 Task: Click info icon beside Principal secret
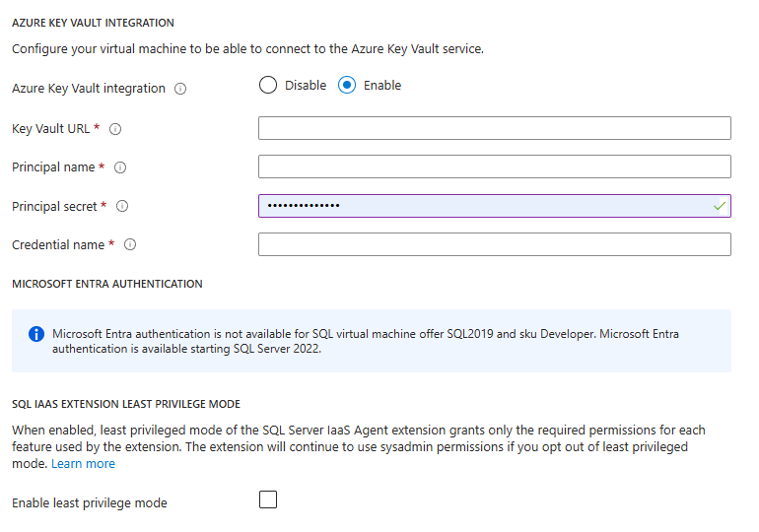click(122, 207)
